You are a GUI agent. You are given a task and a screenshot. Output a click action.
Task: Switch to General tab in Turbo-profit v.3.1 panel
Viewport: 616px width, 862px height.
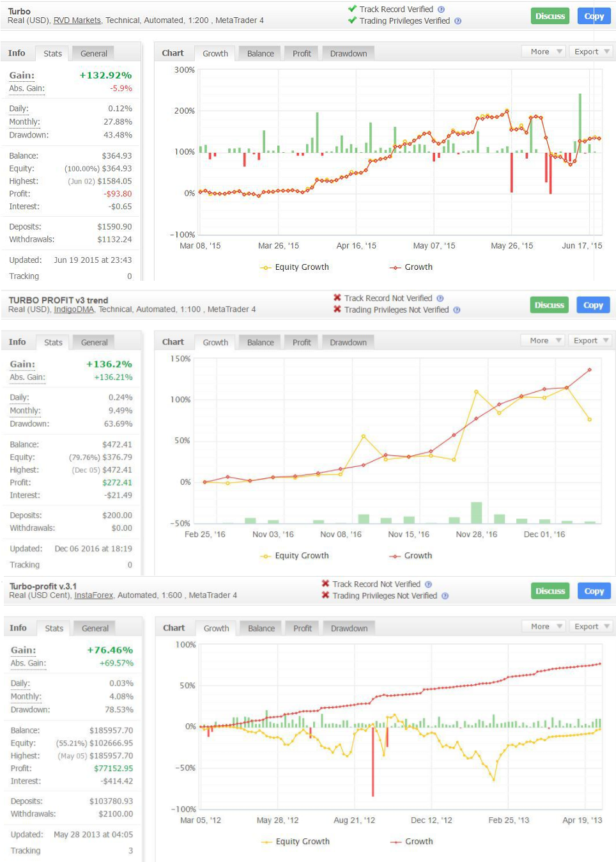(x=95, y=629)
